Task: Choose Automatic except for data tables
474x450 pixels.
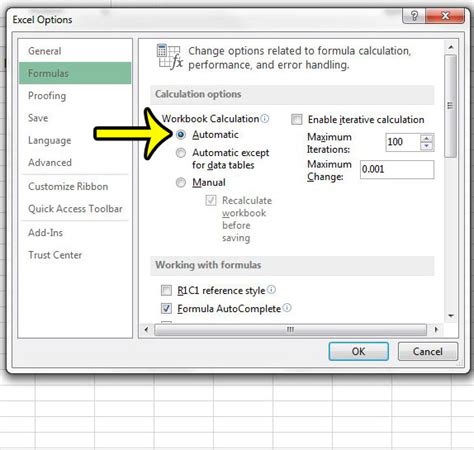Action: tap(181, 153)
